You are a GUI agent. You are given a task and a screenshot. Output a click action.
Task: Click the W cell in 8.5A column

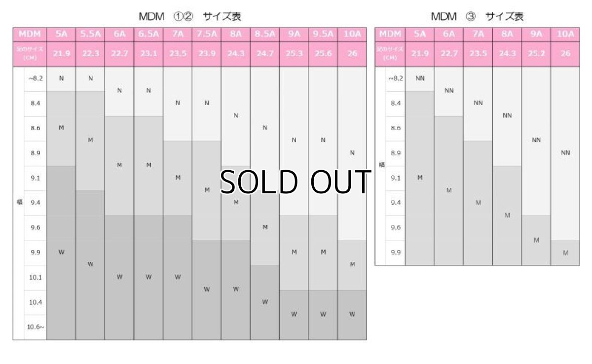pos(265,302)
